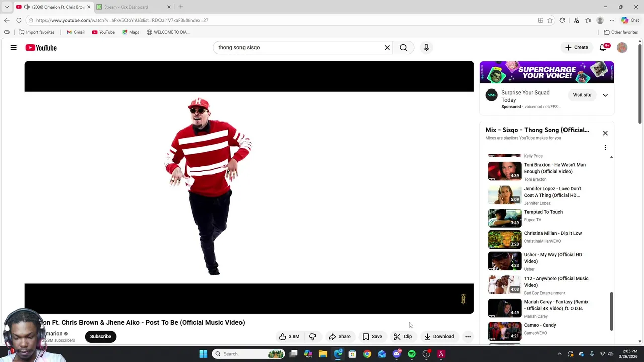Save the video to a playlist

pyautogui.click(x=372, y=337)
